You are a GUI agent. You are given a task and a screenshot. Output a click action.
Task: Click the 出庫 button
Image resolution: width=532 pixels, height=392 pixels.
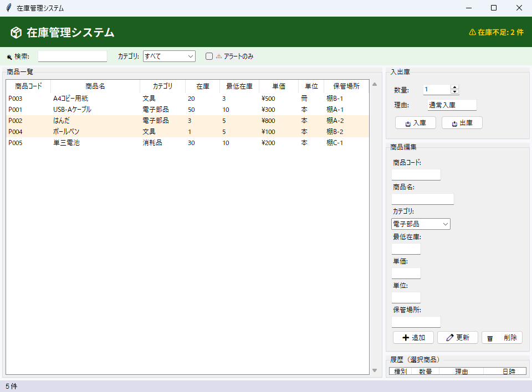pyautogui.click(x=462, y=123)
